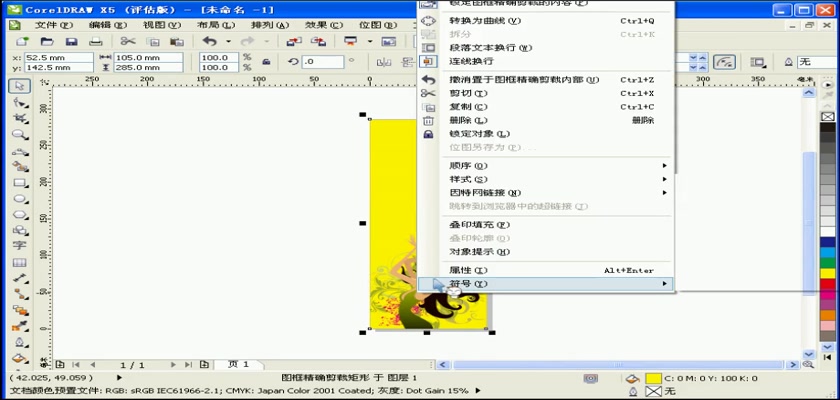Select the Freehand curve tool
The width and height of the screenshot is (840, 400).
tap(20, 150)
